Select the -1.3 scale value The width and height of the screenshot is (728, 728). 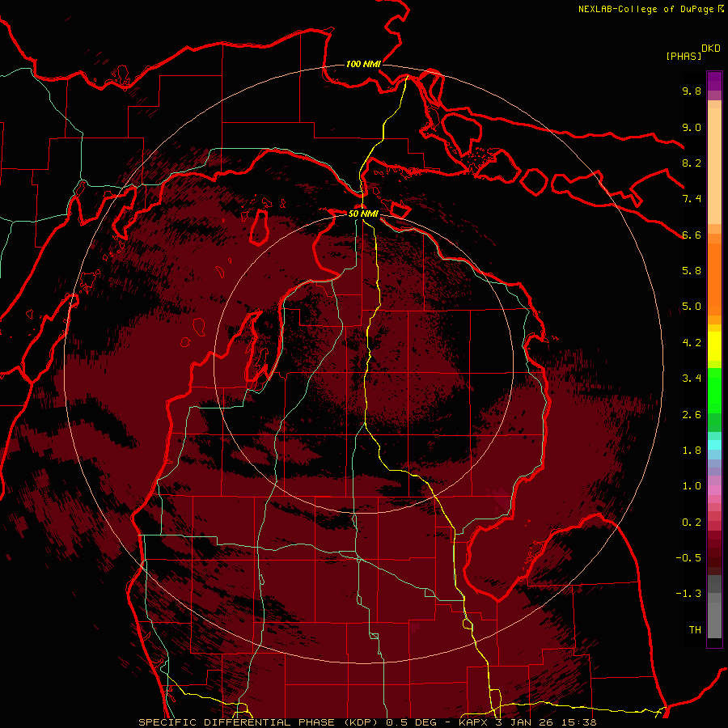[x=688, y=594]
